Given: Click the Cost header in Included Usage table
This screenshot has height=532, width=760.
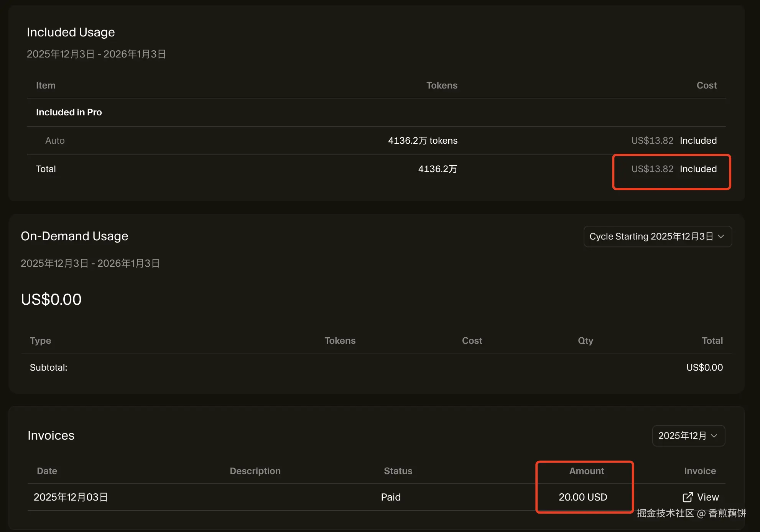Looking at the screenshot, I should click(x=706, y=85).
